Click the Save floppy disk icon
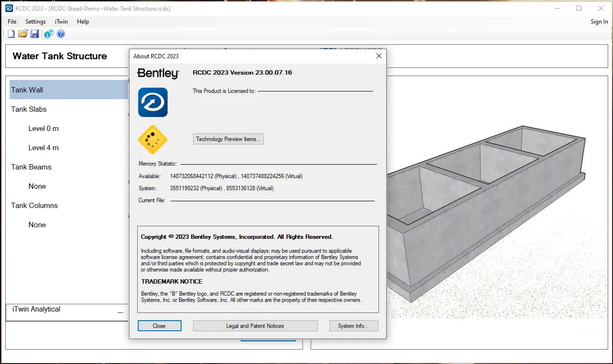613x364 pixels. [x=35, y=34]
